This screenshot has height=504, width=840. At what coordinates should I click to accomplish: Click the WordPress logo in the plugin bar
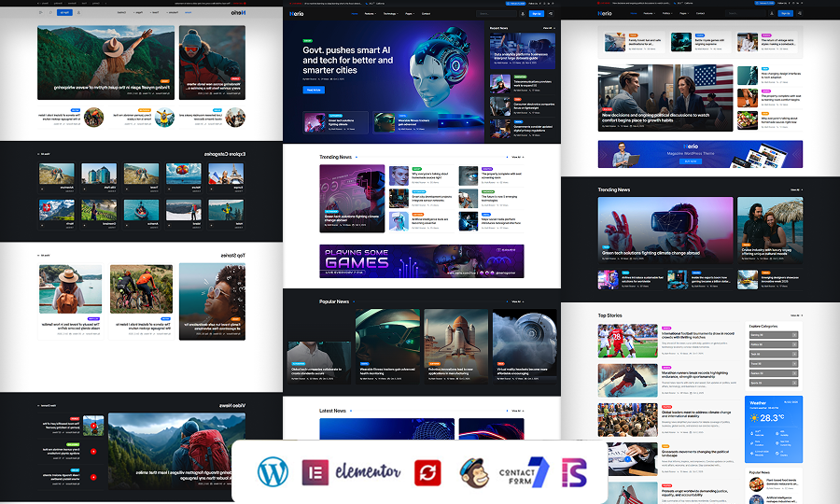[273, 472]
